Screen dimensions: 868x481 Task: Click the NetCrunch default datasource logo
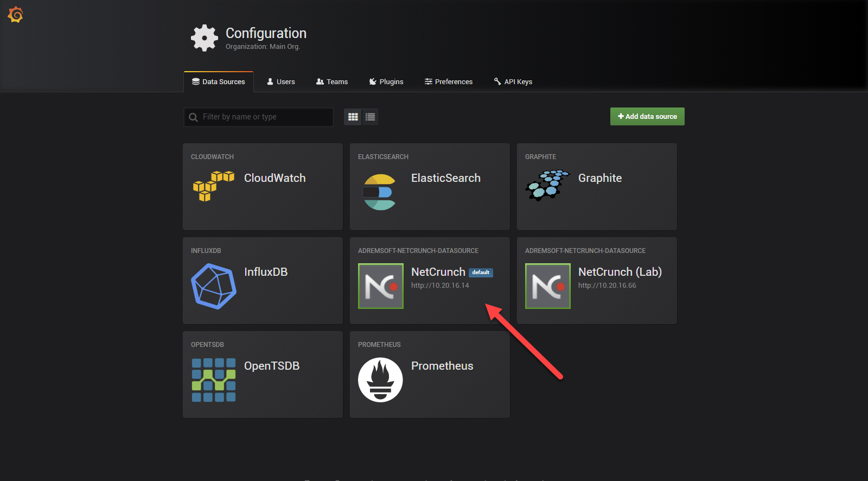[x=381, y=286]
